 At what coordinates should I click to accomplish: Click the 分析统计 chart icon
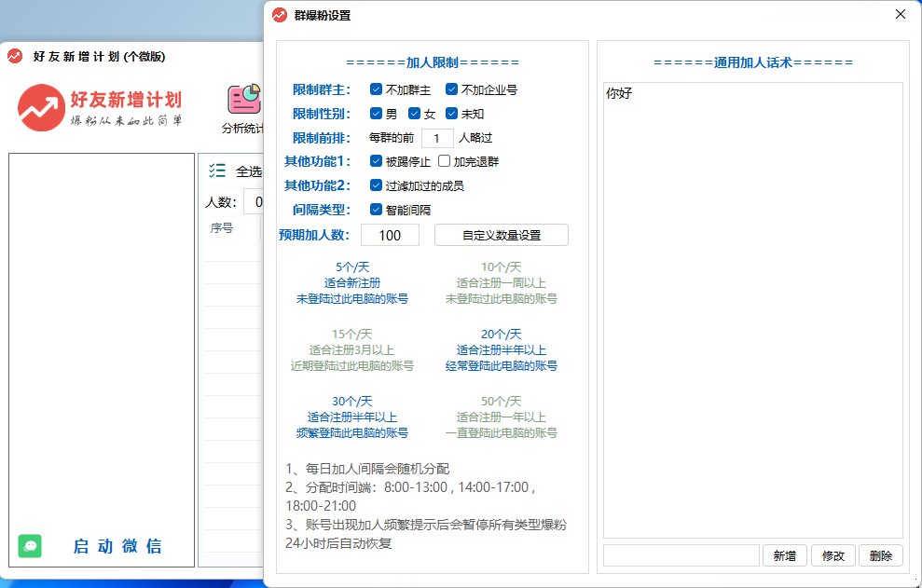[244, 99]
